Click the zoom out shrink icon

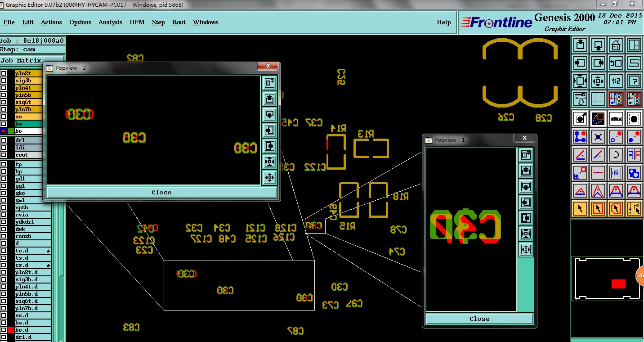pos(598,81)
